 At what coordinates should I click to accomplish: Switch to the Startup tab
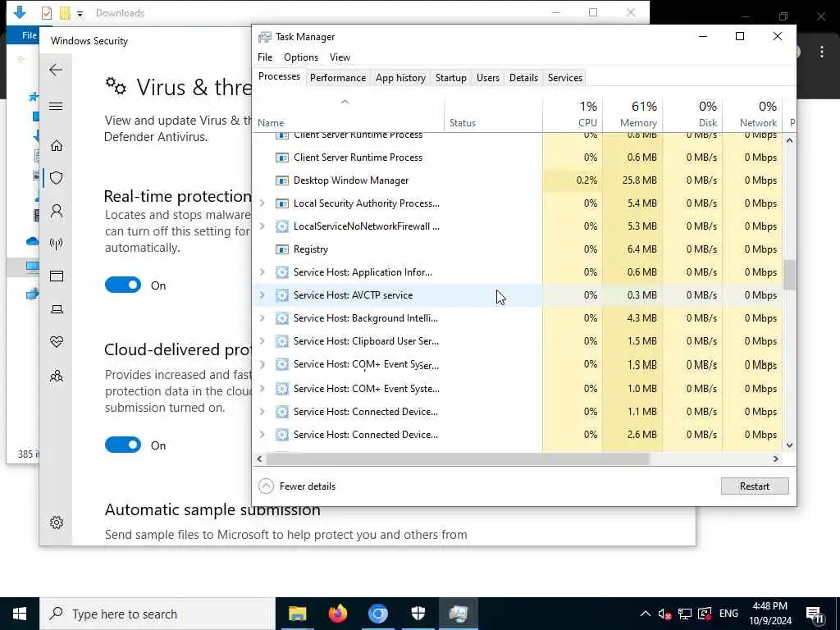[451, 78]
